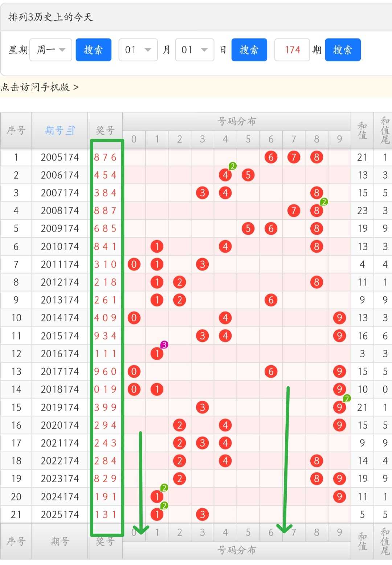Viewport: 392px width, 565px height.
Task: Click the bottom 期号 footer label
Action: pyautogui.click(x=60, y=541)
